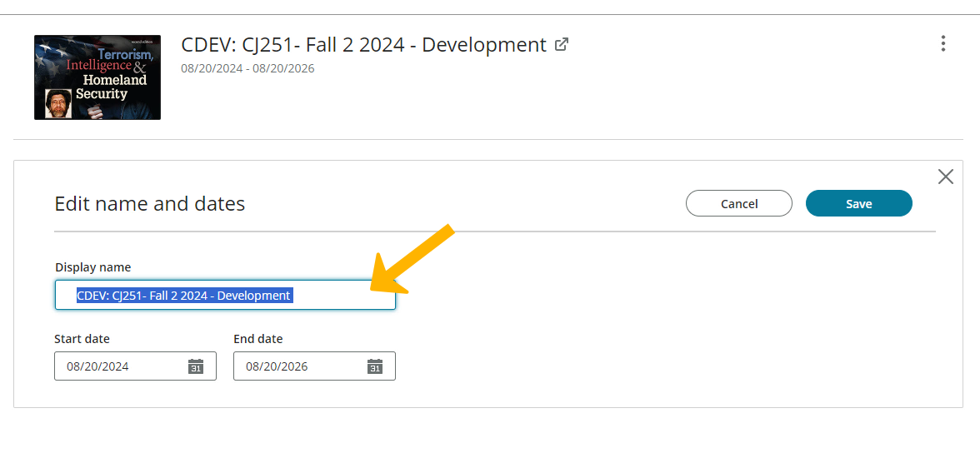Close the Edit name and dates panel

pyautogui.click(x=946, y=177)
